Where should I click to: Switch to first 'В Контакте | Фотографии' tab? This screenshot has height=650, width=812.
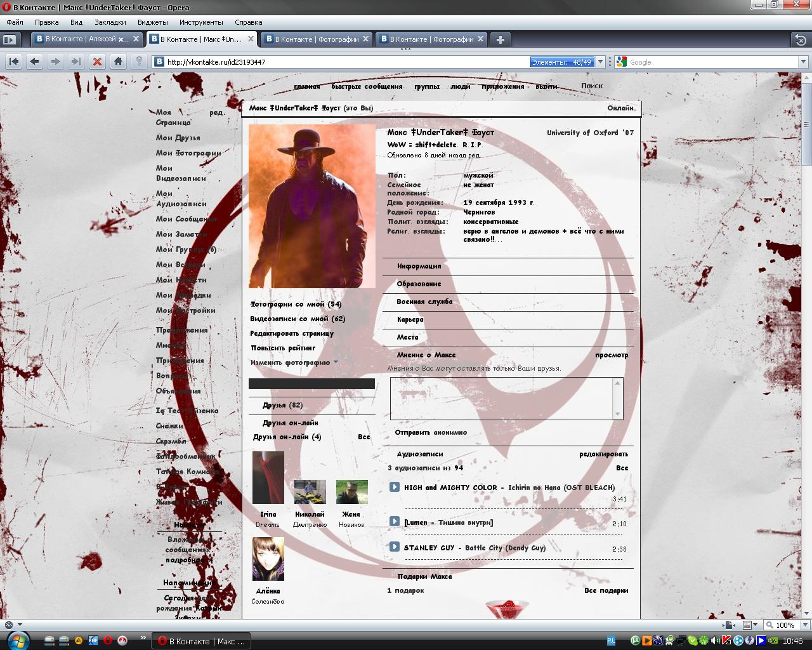point(316,39)
